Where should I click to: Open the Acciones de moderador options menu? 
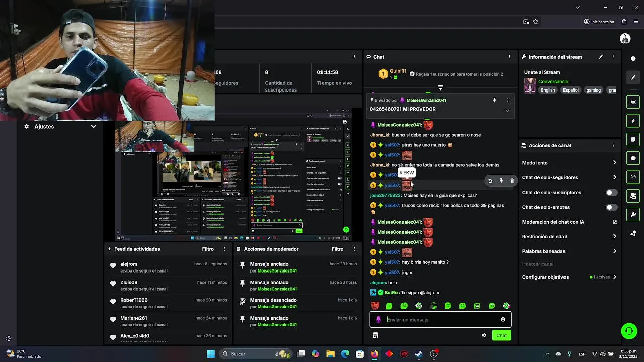354,249
